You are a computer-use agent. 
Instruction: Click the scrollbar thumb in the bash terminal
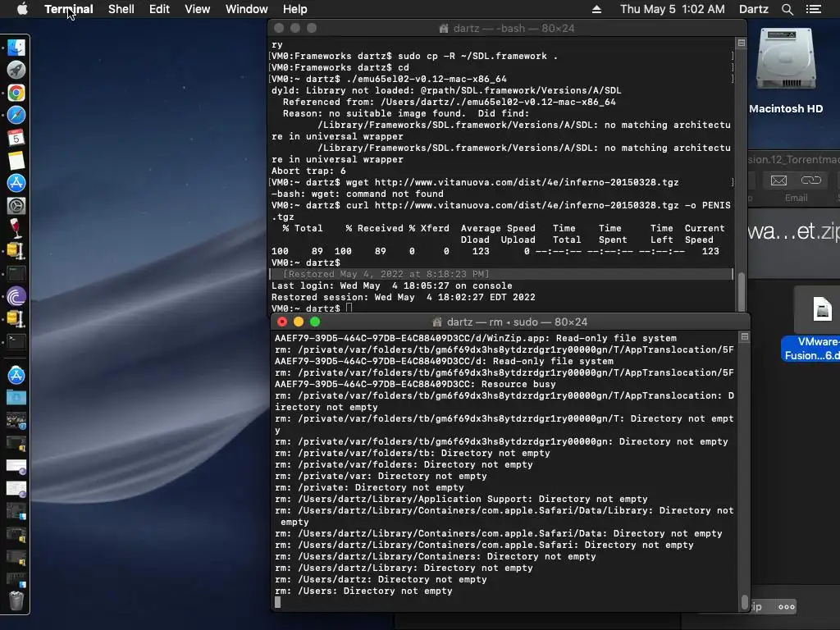click(742, 291)
